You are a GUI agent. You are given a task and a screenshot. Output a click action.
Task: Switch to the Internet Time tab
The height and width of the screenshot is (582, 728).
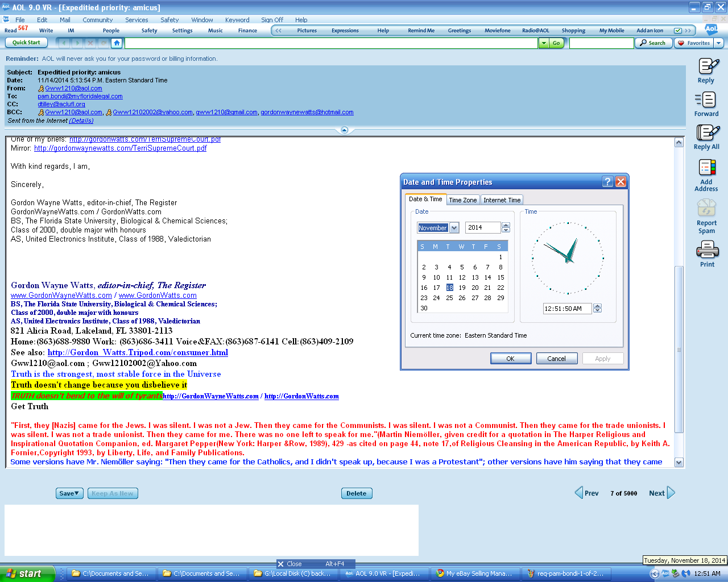[502, 200]
